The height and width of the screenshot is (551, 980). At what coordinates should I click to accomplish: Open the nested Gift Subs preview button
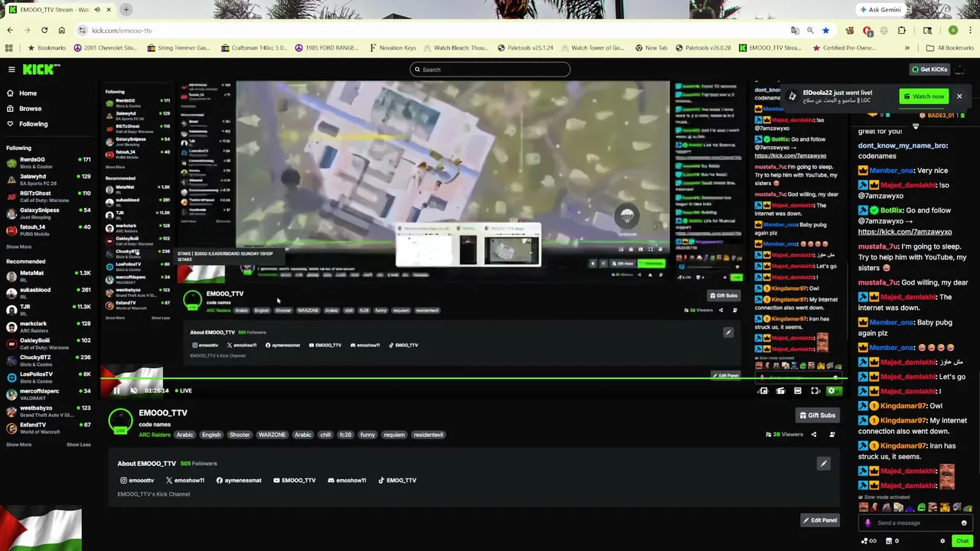point(723,295)
